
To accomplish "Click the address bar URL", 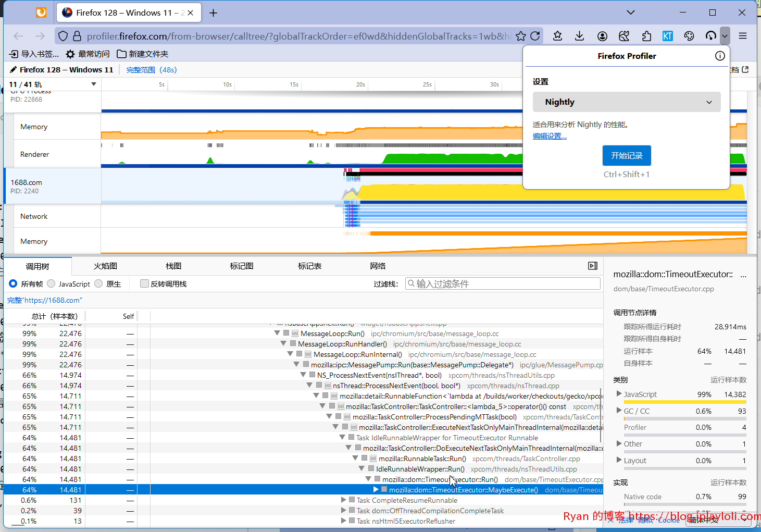I will 298,36.
